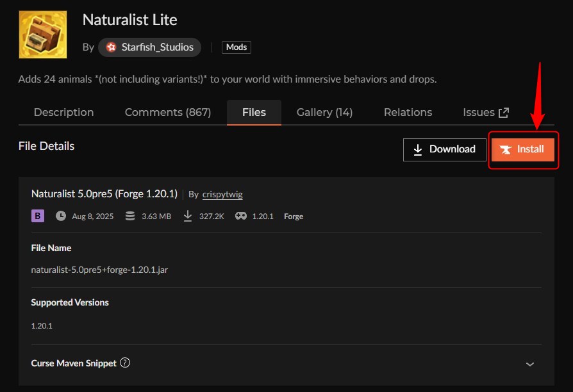This screenshot has height=392, width=573.
Task: Click the download count icon beside 327.2K
Action: pos(188,216)
